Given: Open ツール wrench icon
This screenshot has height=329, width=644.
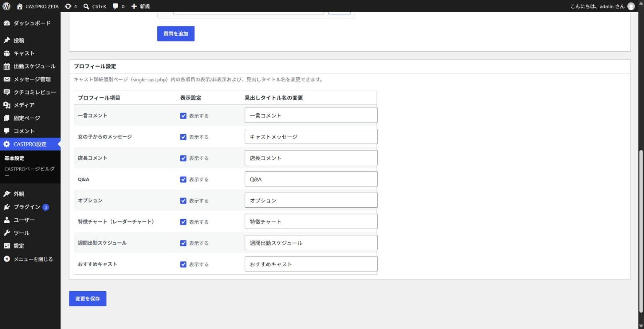Looking at the screenshot, I should pyautogui.click(x=7, y=233).
